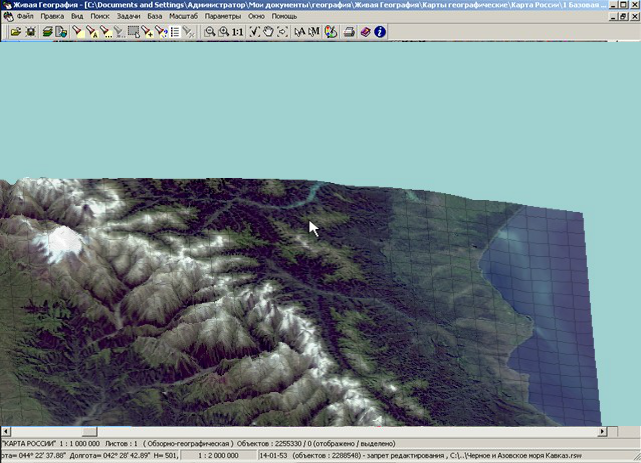641x463 pixels.
Task: Click the list view toolbar icon
Action: point(175,32)
